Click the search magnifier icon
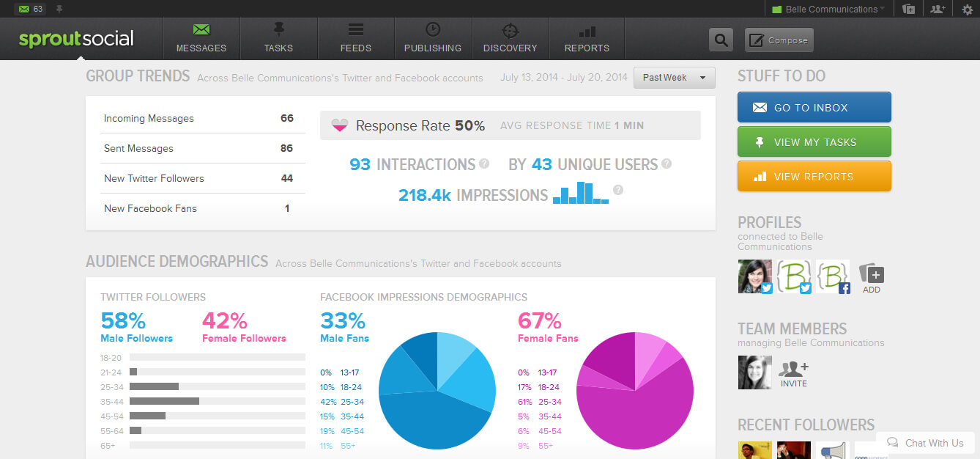 coord(721,40)
